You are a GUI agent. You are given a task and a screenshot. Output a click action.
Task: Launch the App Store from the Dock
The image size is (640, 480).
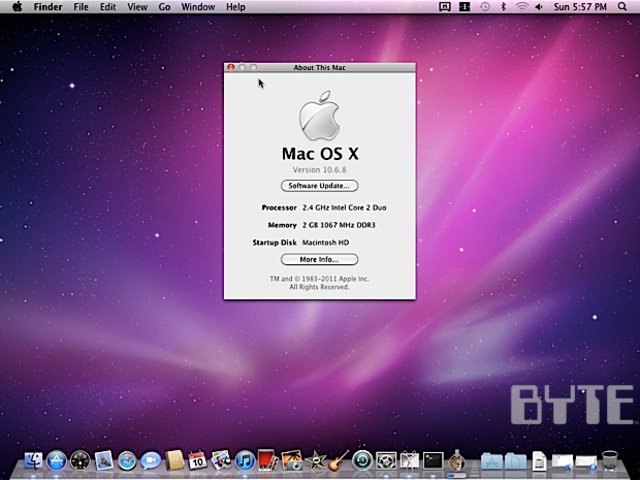click(56, 461)
